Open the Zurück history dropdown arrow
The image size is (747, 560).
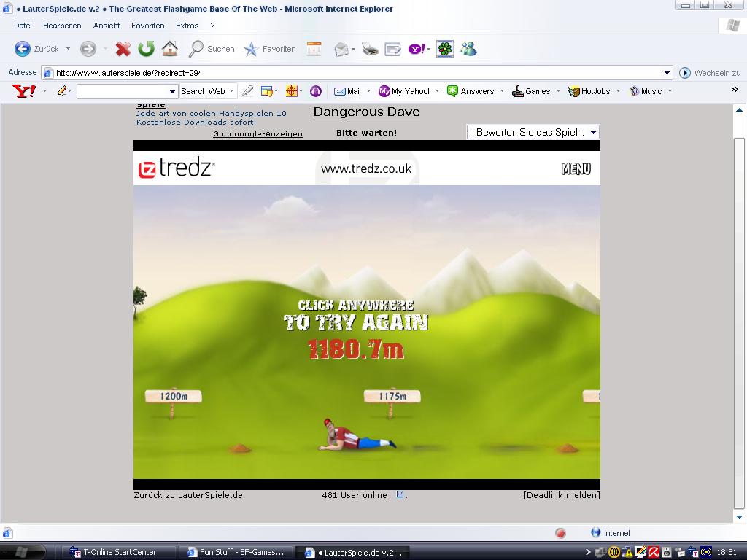click(x=68, y=49)
